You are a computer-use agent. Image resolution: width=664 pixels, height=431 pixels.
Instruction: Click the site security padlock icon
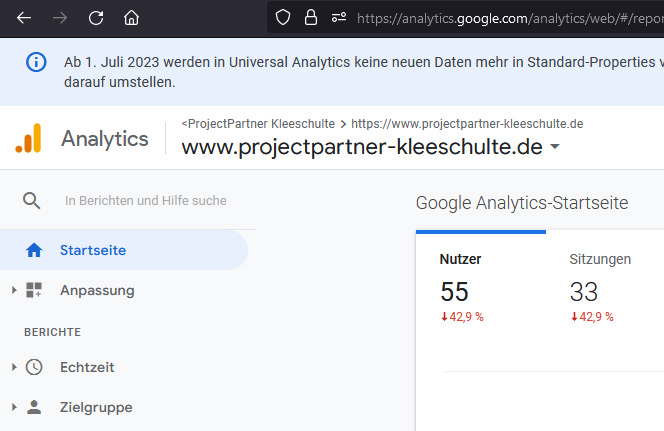[x=311, y=18]
